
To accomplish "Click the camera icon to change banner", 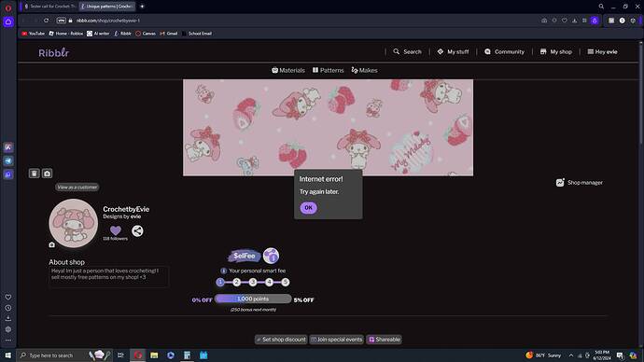I will coord(48,174).
